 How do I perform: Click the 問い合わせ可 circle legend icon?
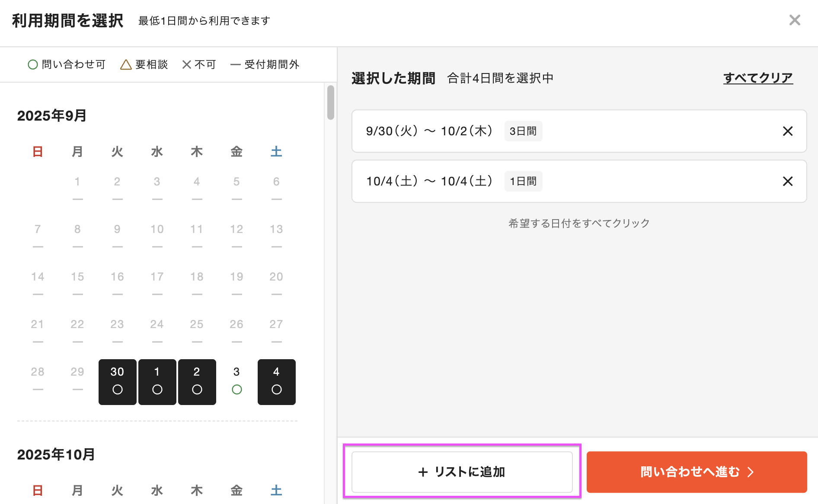pyautogui.click(x=33, y=64)
